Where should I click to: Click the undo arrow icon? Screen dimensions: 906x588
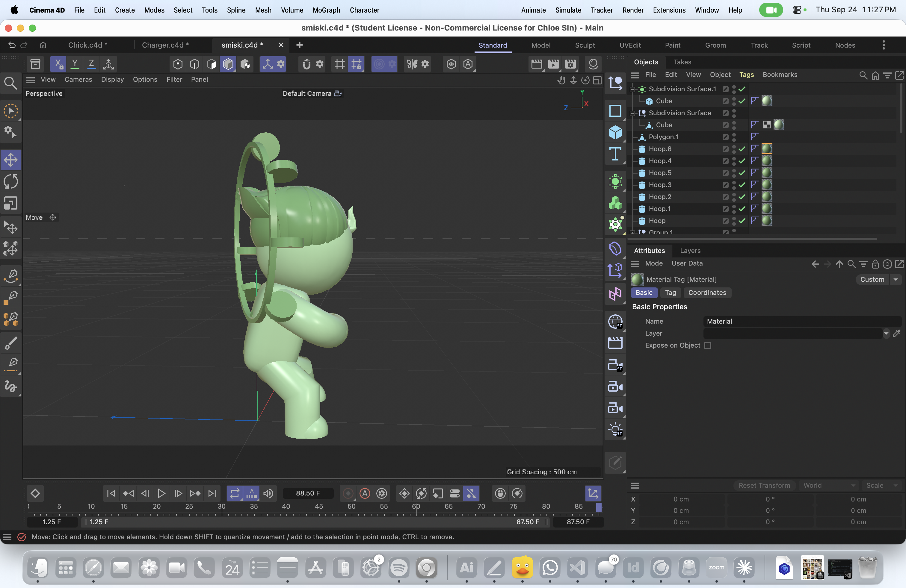pyautogui.click(x=12, y=45)
